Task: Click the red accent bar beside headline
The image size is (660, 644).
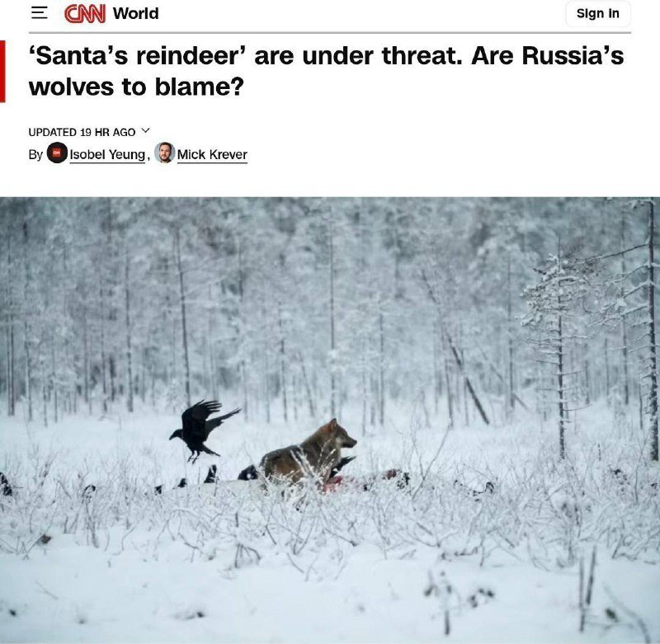Action: coord(2,71)
